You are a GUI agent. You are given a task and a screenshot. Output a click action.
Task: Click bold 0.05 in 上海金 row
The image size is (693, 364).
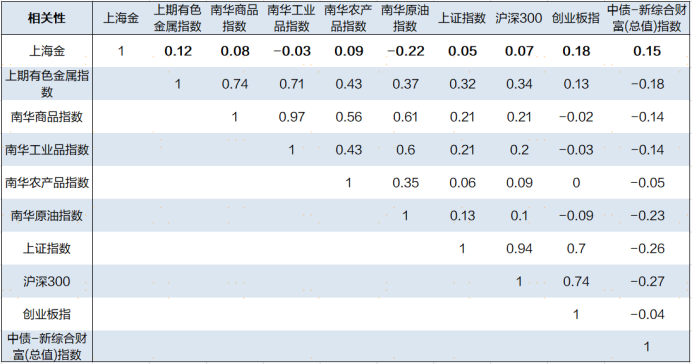click(x=462, y=51)
